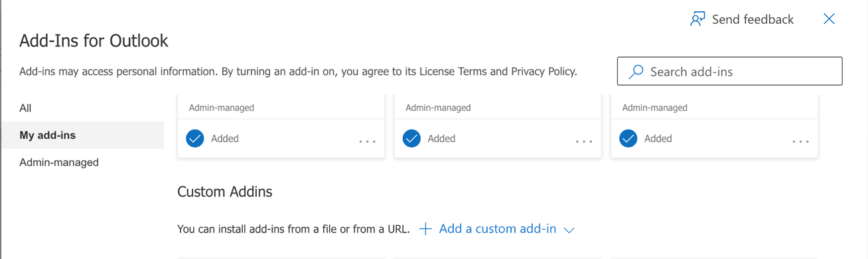
Task: Toggle the Added checkmark on the last card
Action: [628, 138]
